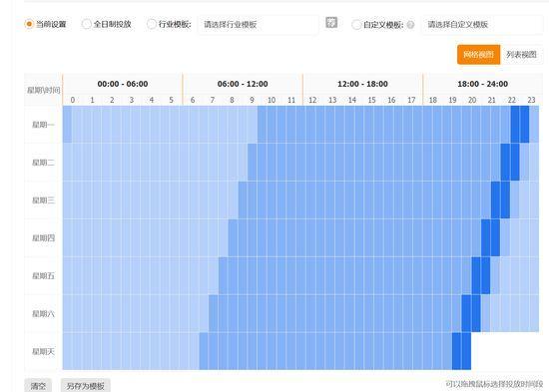Select the right dark-blue cell in the 星期天 row
549x392 pixels.
pos(466,351)
